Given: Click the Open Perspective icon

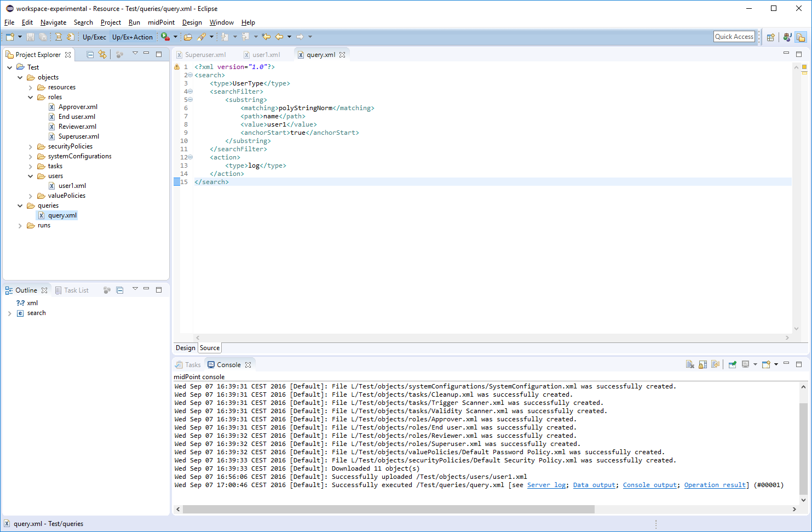Looking at the screenshot, I should [770, 37].
